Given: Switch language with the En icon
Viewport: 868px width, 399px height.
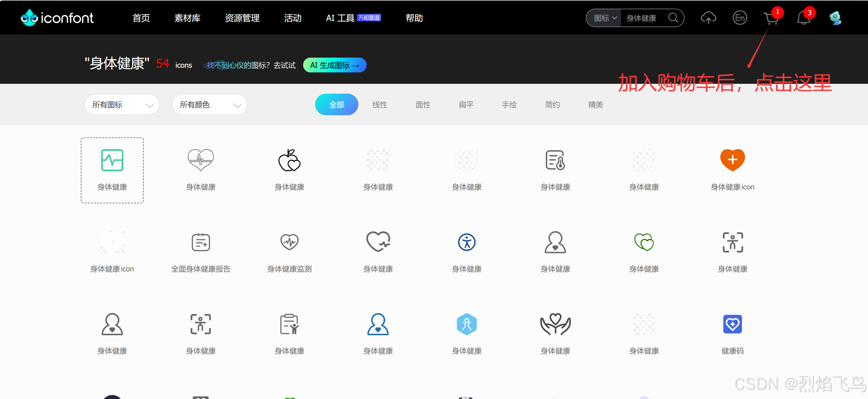Looking at the screenshot, I should 740,18.
